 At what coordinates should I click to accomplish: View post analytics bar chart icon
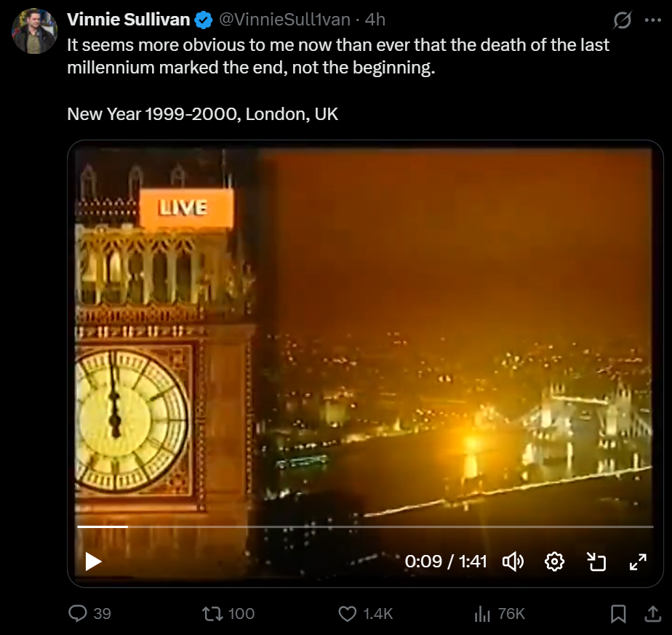point(482,613)
